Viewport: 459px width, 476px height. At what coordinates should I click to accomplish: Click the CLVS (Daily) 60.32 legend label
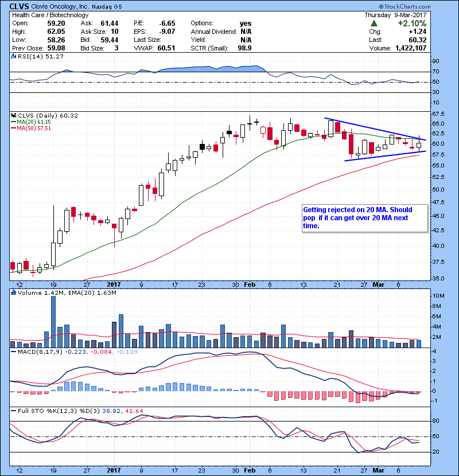[48, 115]
